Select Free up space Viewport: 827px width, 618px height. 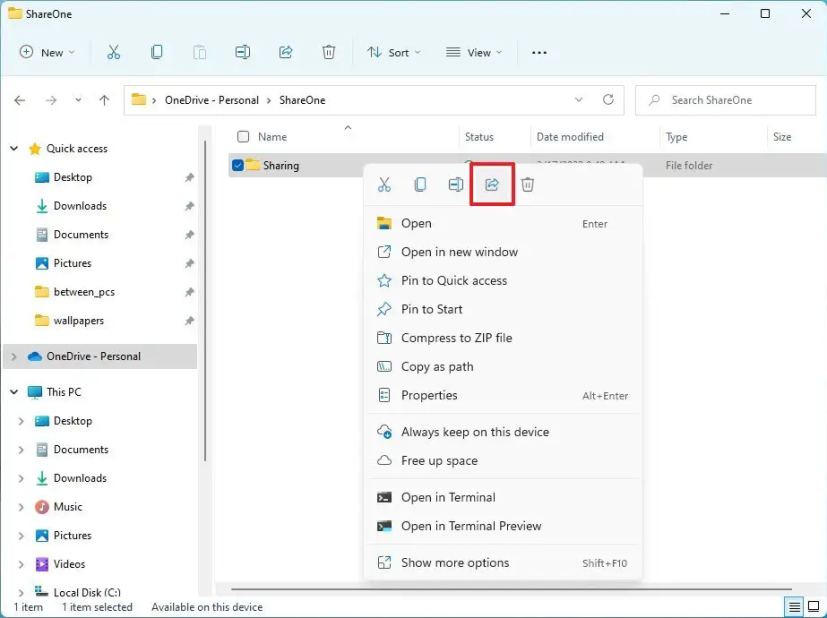click(503, 460)
